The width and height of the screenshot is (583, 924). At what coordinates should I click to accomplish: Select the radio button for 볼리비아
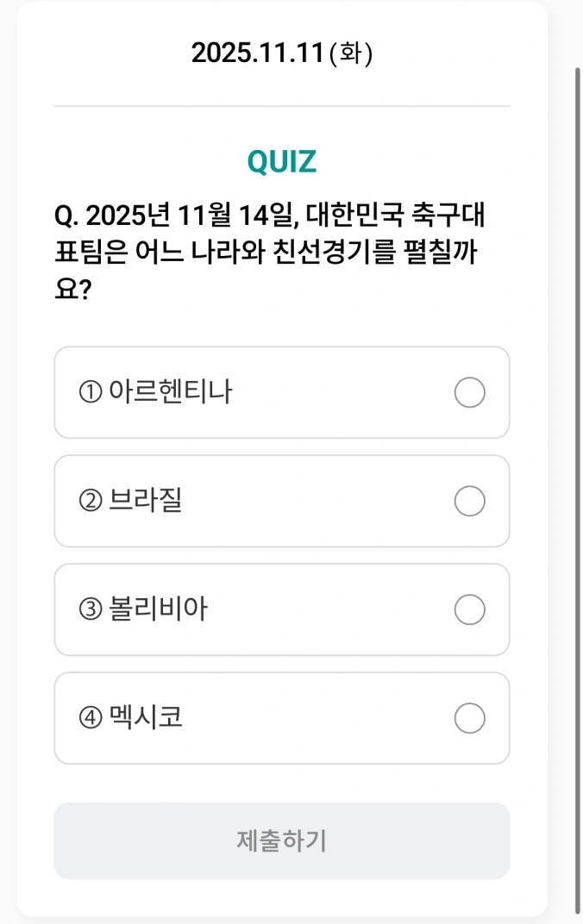click(x=468, y=609)
